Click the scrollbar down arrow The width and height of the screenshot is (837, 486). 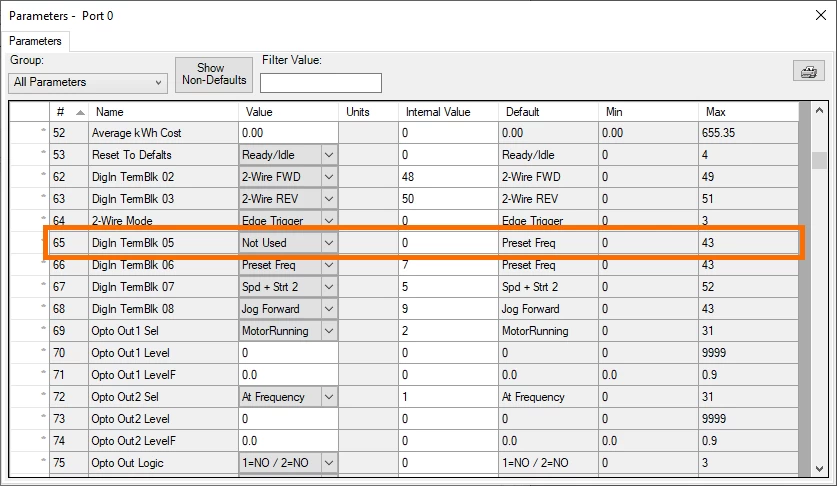coord(819,469)
